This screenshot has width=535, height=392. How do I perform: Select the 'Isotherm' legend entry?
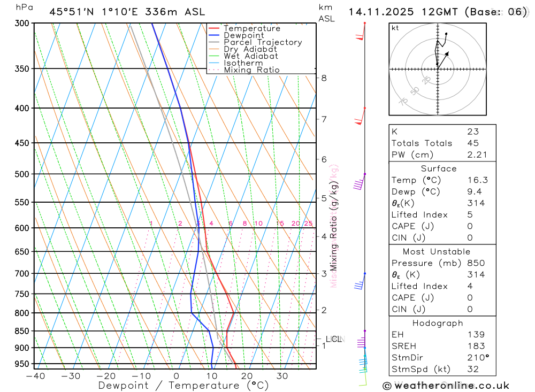[x=243, y=63]
